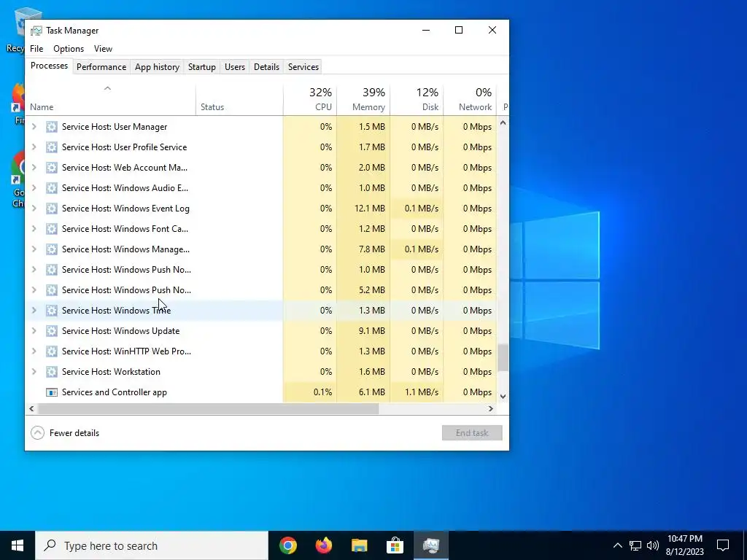Sort processes by Network column
Viewport: 747px width, 560px height.
(x=471, y=99)
